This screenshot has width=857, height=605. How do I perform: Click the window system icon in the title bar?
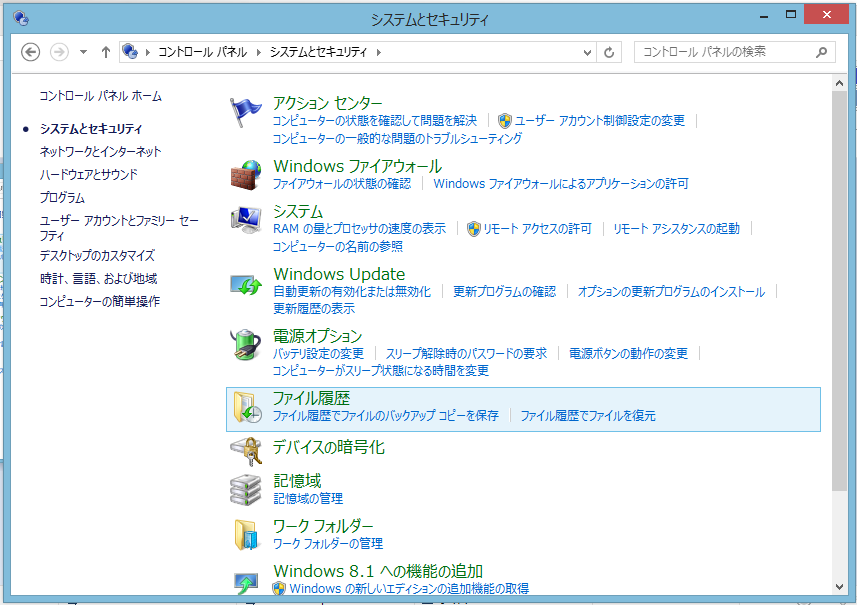pyautogui.click(x=21, y=18)
